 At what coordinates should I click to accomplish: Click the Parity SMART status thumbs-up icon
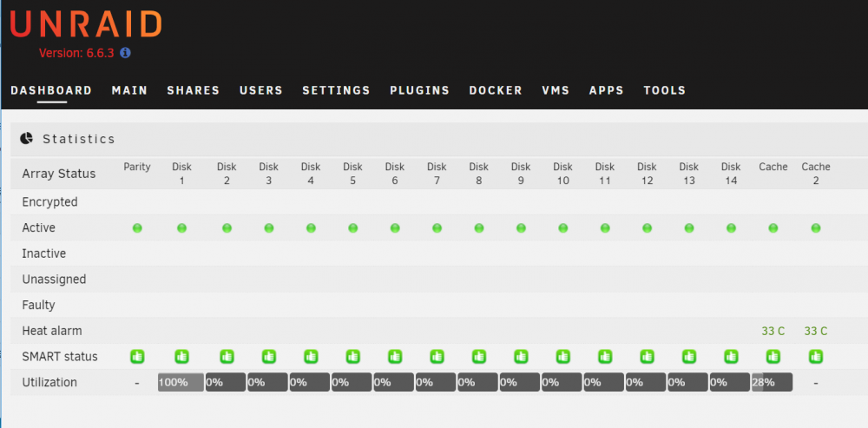(x=137, y=357)
